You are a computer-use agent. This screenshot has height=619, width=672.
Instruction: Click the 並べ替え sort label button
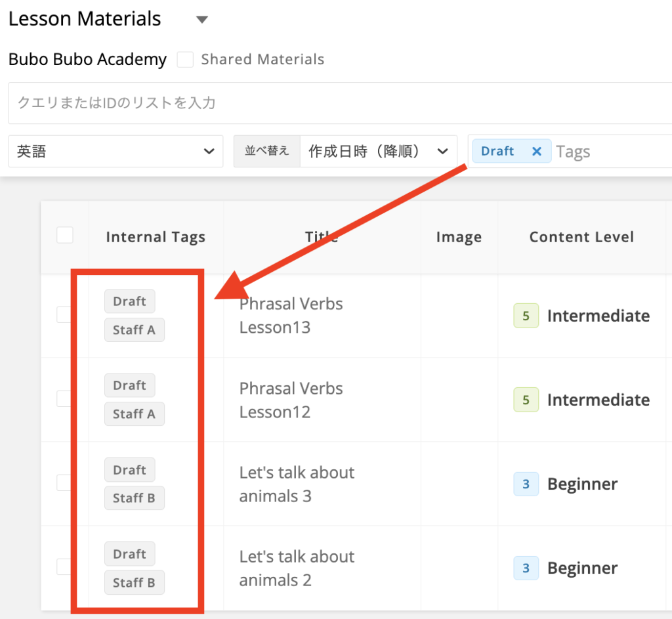(x=266, y=152)
